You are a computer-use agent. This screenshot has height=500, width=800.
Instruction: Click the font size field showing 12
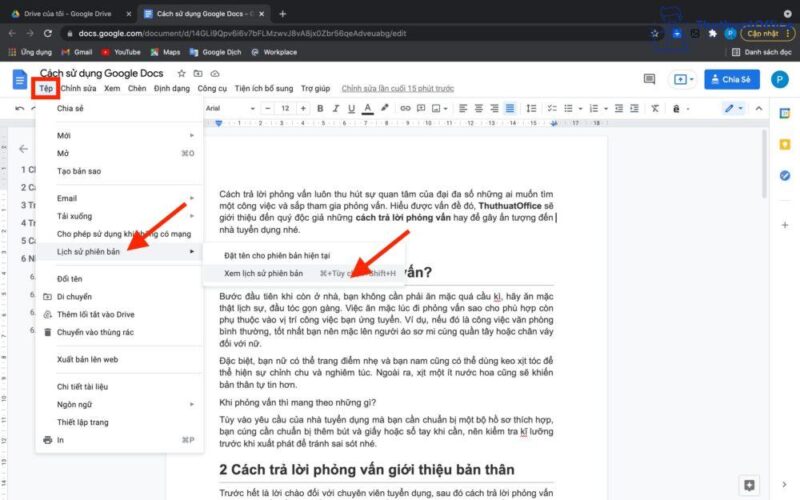(x=285, y=108)
